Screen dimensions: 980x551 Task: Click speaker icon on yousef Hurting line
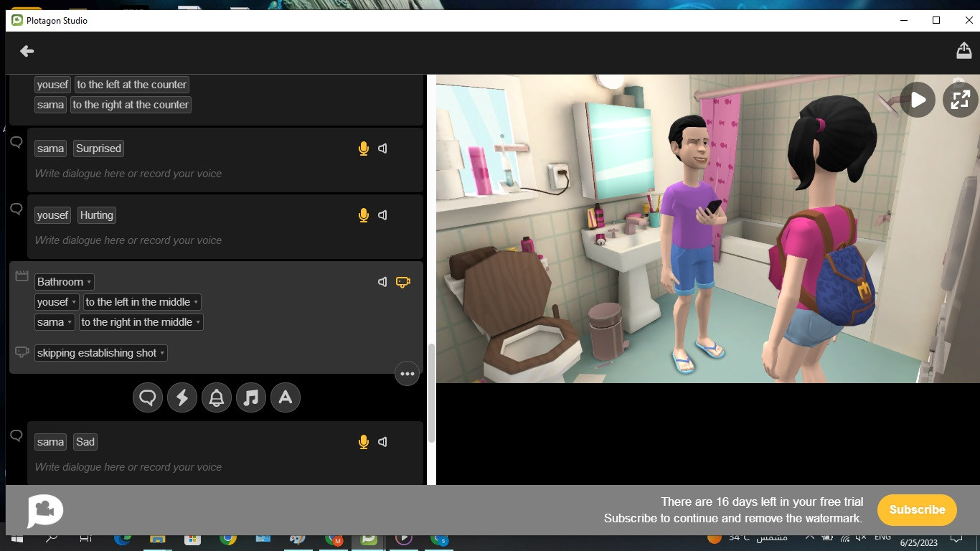(383, 215)
